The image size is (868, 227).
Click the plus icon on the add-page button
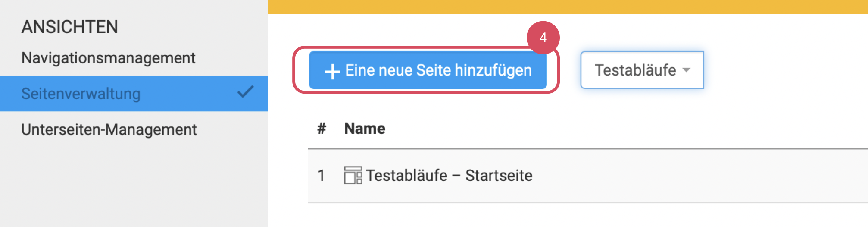[x=332, y=71]
